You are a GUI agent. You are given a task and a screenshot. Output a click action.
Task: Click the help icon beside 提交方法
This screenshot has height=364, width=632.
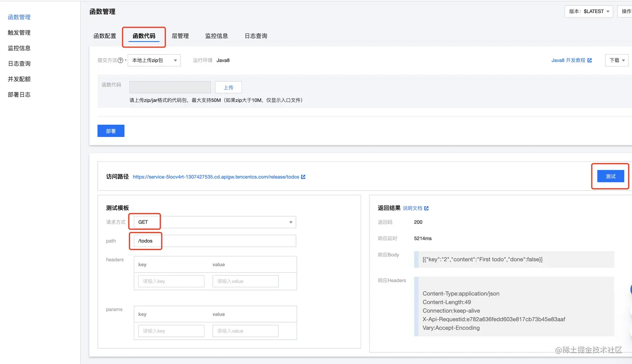[x=120, y=60]
